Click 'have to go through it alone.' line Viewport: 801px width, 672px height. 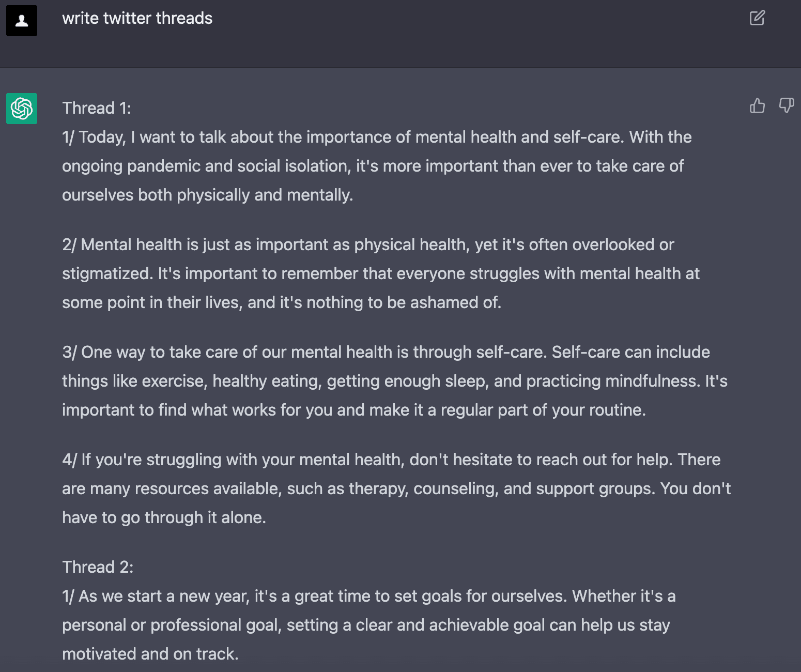164,517
